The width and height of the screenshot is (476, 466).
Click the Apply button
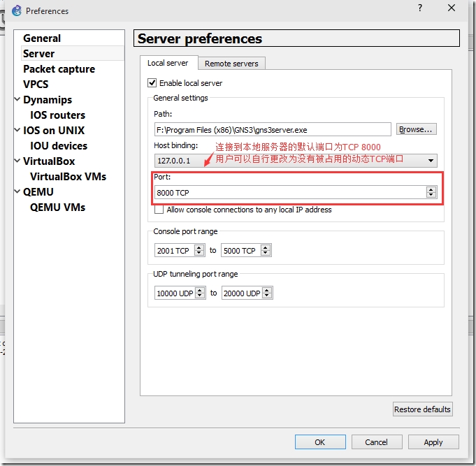tap(433, 442)
